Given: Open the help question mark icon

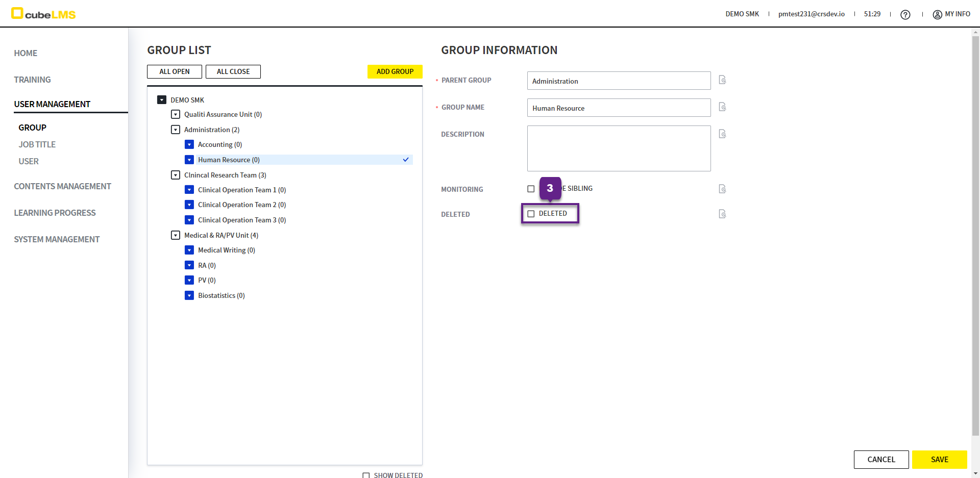Looking at the screenshot, I should click(905, 15).
